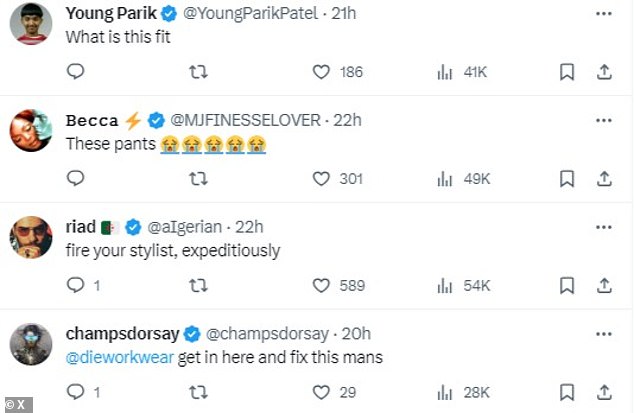Screen dimensions: 634x413
Task: Bookmark Young Parik's tweet
Action: (567, 72)
